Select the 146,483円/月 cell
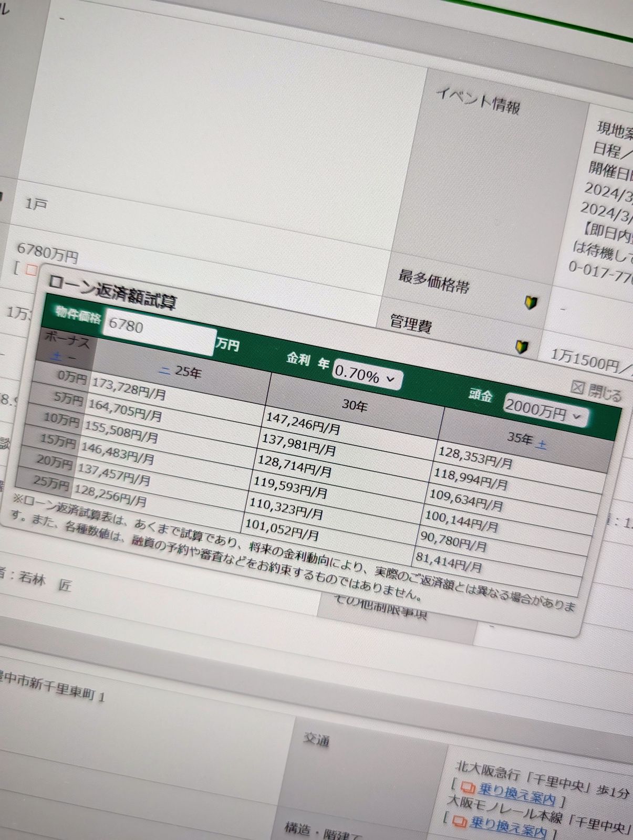Viewport: 633px width, 840px height. point(117,453)
